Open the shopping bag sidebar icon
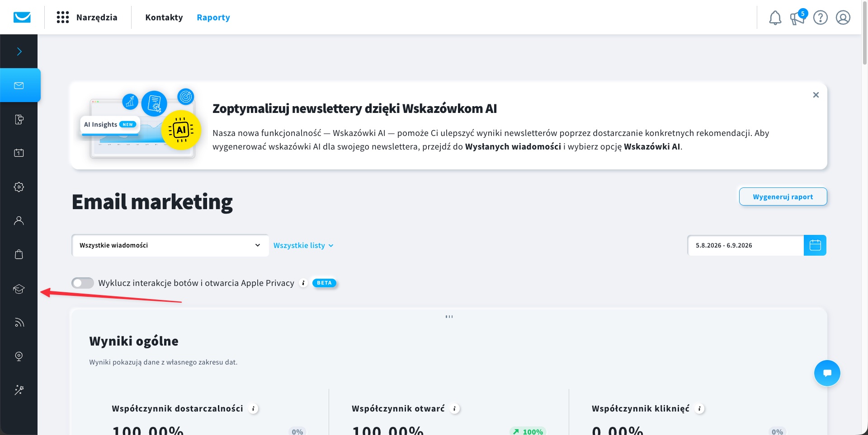868x435 pixels. tap(19, 254)
